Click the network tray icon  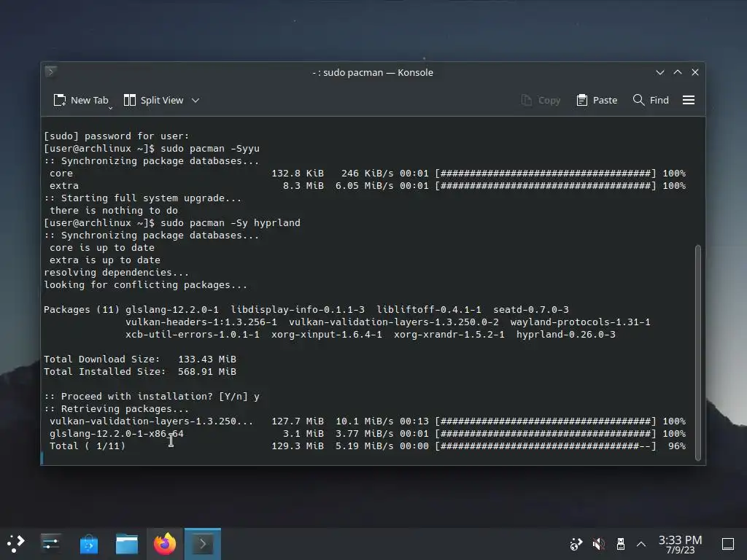pyautogui.click(x=576, y=543)
